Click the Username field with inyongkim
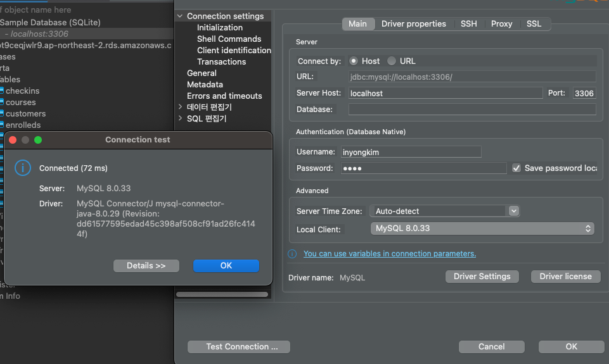 (x=411, y=152)
